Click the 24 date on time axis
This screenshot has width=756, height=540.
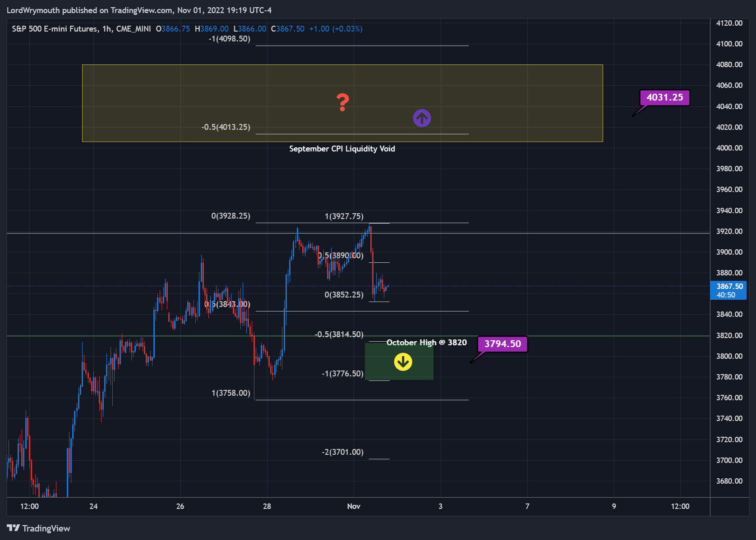pyautogui.click(x=93, y=506)
